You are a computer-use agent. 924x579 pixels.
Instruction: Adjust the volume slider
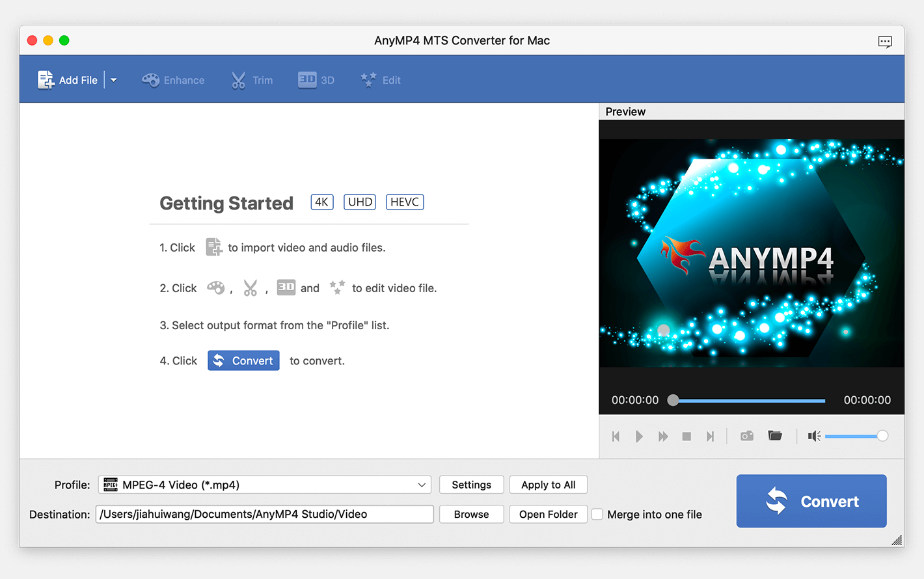click(856, 436)
